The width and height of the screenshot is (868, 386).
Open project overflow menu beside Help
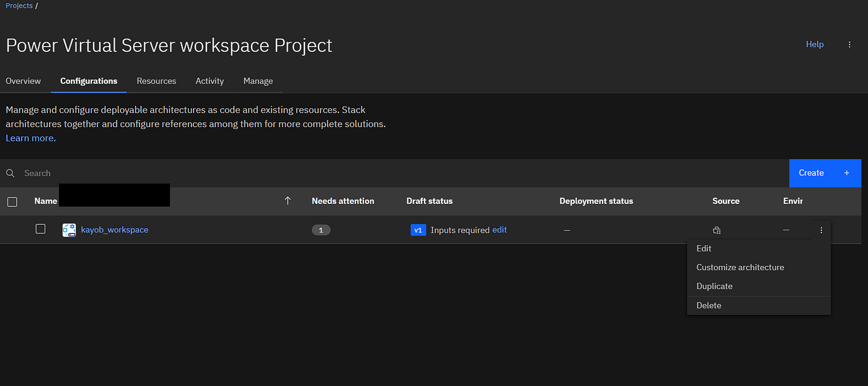849,45
